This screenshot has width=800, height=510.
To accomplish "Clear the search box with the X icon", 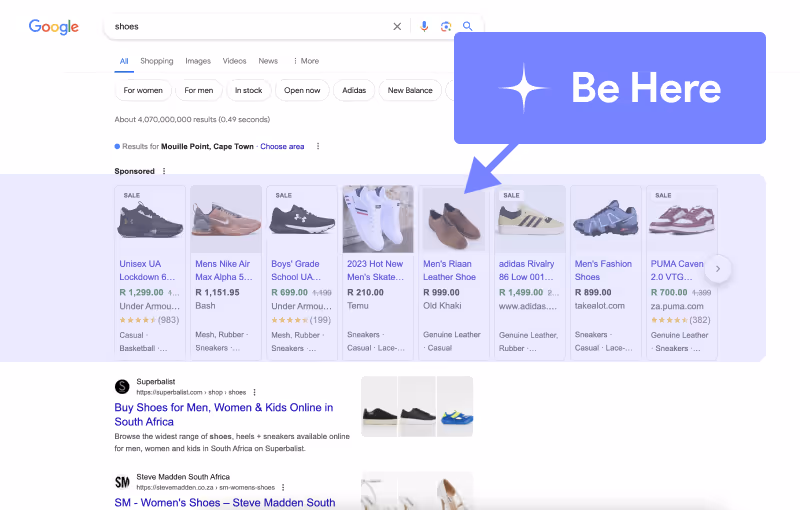I will click(x=397, y=27).
